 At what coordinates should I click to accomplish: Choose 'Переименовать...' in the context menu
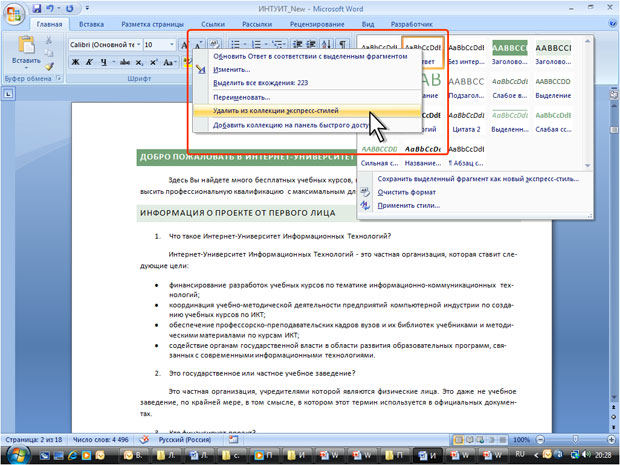coord(239,97)
